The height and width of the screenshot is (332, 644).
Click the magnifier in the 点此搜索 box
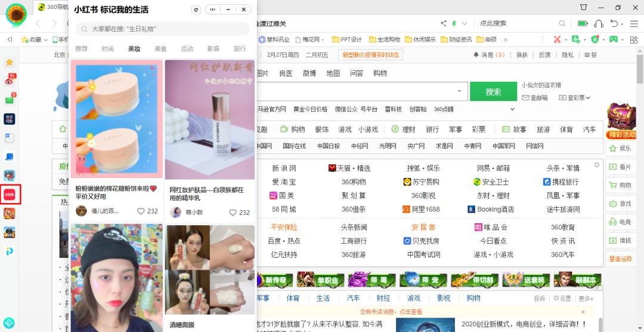[x=562, y=23]
